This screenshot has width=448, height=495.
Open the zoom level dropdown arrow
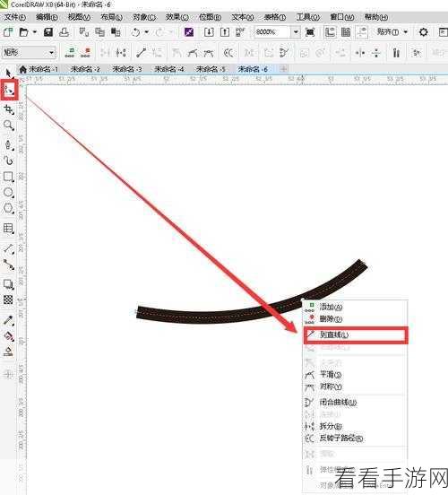pos(296,32)
